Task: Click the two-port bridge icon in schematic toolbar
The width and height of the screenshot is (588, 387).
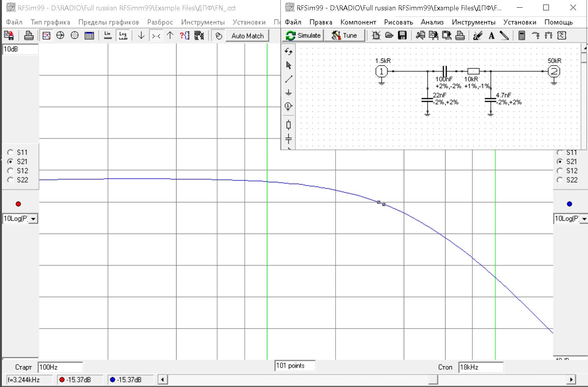Action: click(549, 36)
